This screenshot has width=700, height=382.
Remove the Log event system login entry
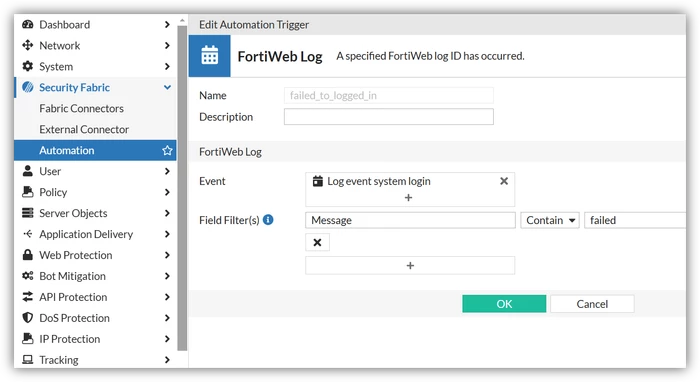tap(504, 181)
